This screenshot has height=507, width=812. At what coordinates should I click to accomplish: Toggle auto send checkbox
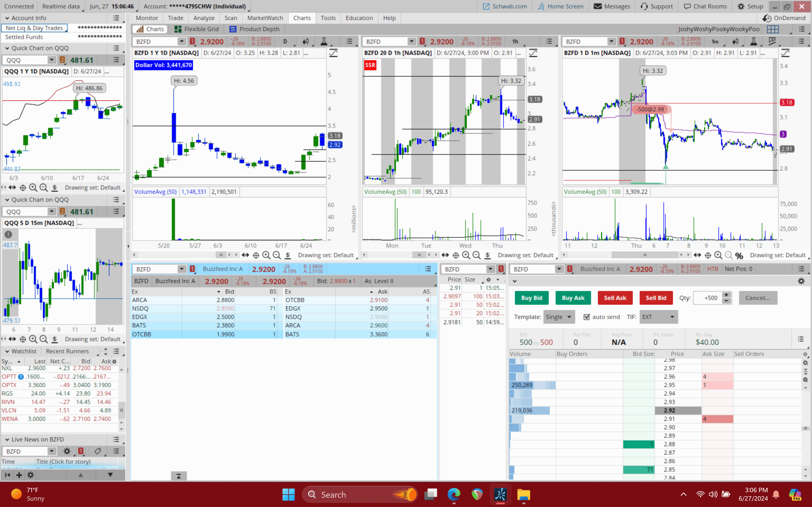tap(587, 317)
